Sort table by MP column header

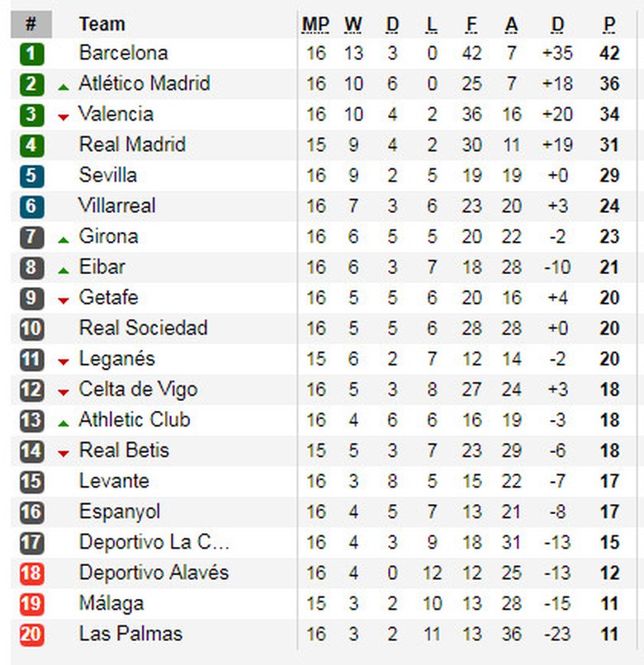[315, 25]
